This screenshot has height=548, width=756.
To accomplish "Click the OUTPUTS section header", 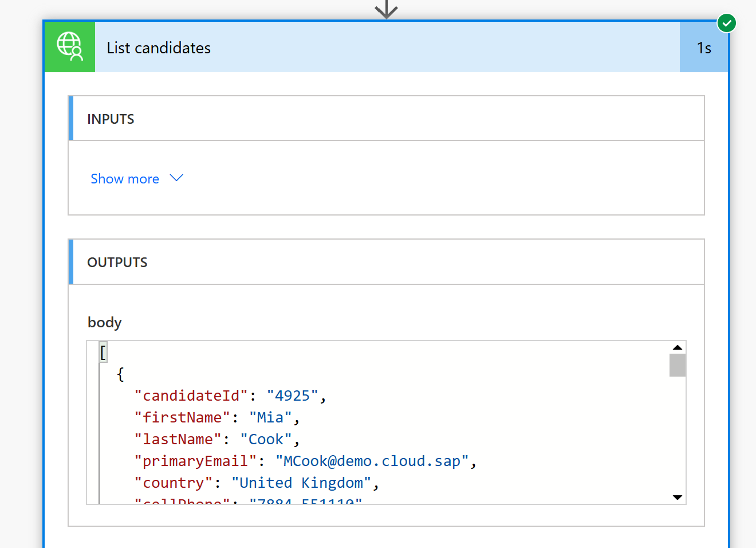I will 386,262.
